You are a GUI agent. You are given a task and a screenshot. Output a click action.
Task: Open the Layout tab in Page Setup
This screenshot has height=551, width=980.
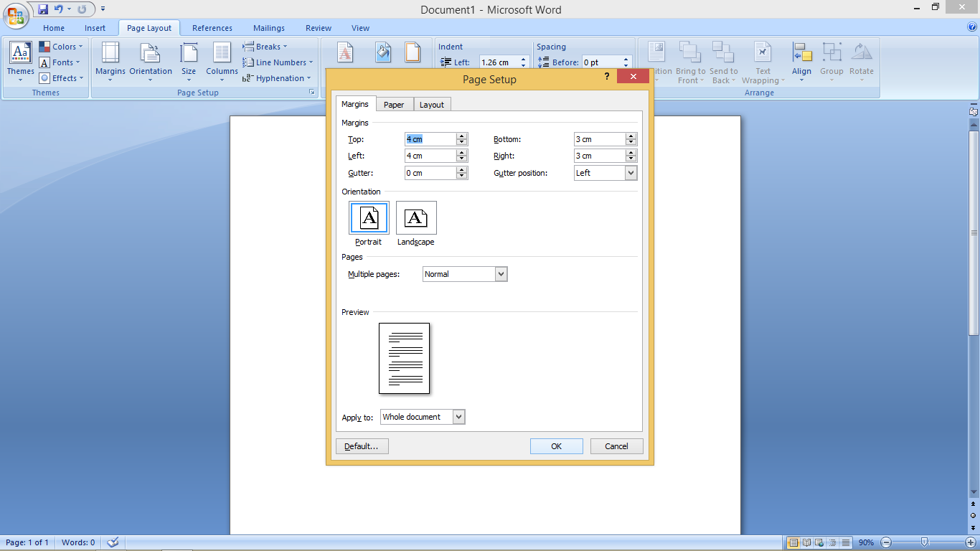click(x=432, y=105)
